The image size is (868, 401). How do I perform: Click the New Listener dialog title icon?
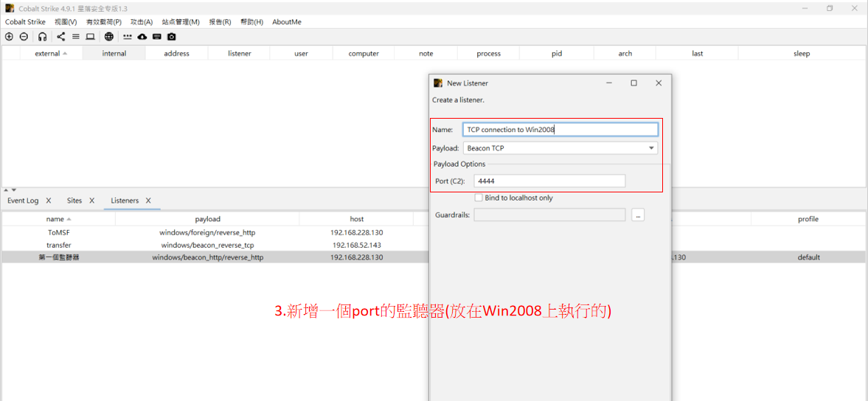pos(438,83)
